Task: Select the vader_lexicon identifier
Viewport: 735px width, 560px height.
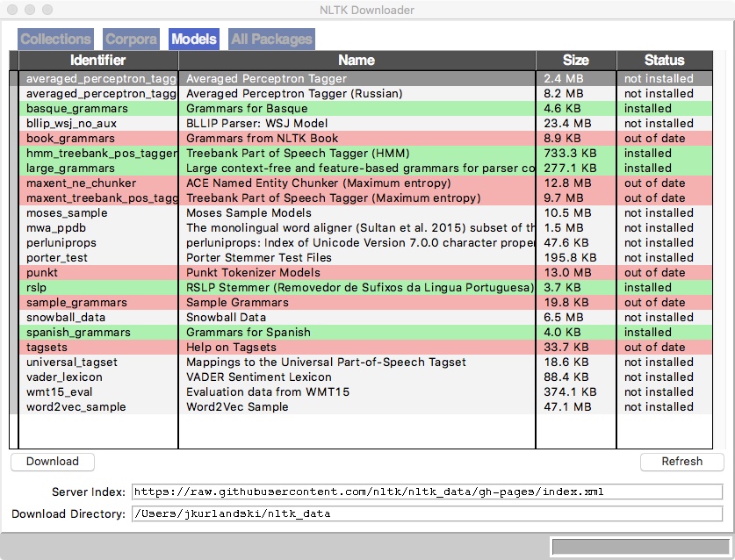Action: 64,377
